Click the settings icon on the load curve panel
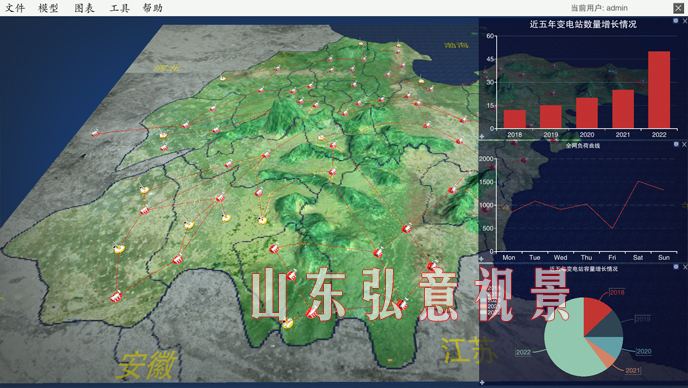The height and width of the screenshot is (388, 688). [676, 144]
